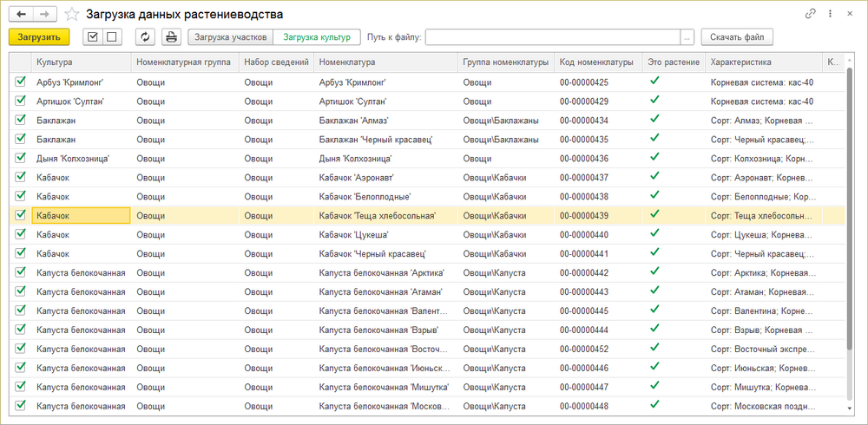Click the Набор сведений column header

coord(276,62)
